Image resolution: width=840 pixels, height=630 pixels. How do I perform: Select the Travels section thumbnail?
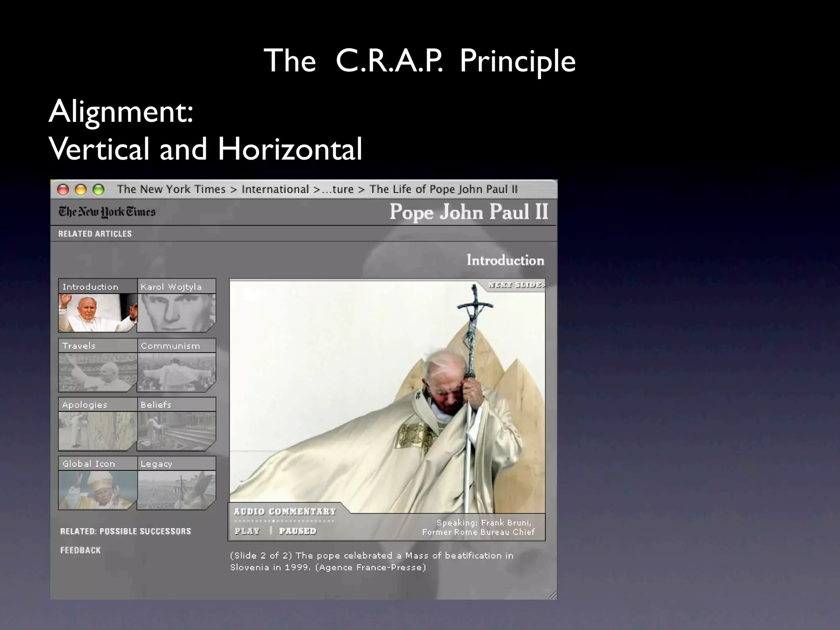[98, 372]
